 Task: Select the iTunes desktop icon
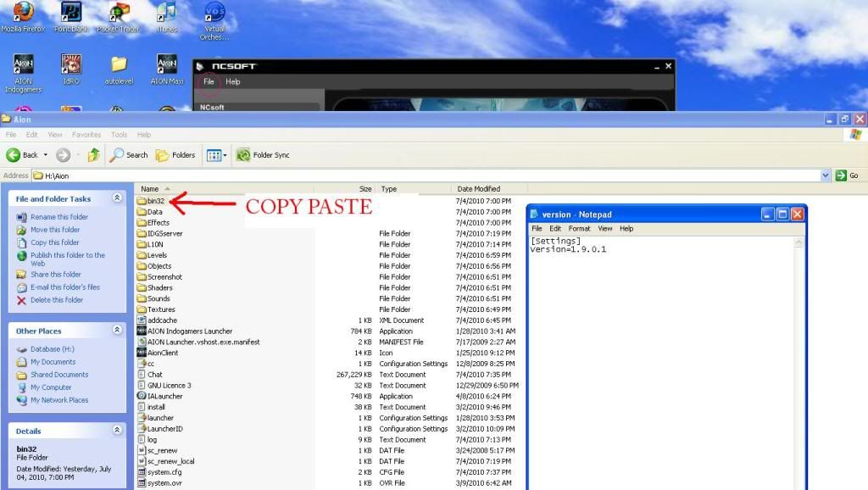167,17
